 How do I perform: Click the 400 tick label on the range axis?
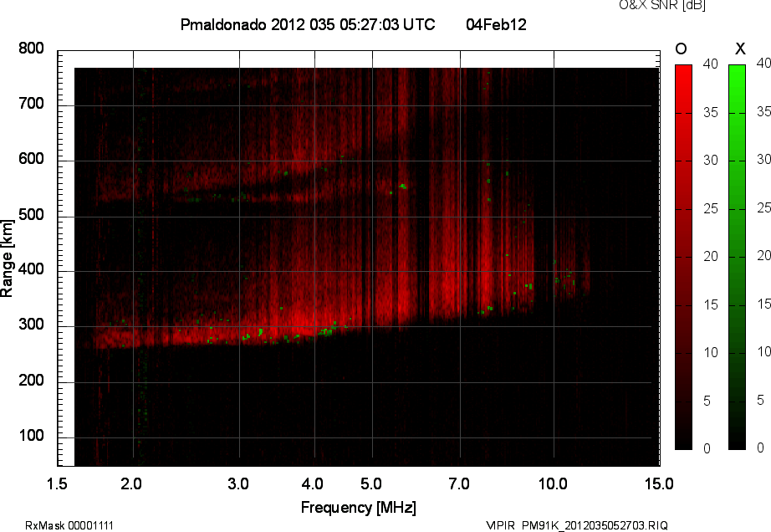pyautogui.click(x=32, y=269)
